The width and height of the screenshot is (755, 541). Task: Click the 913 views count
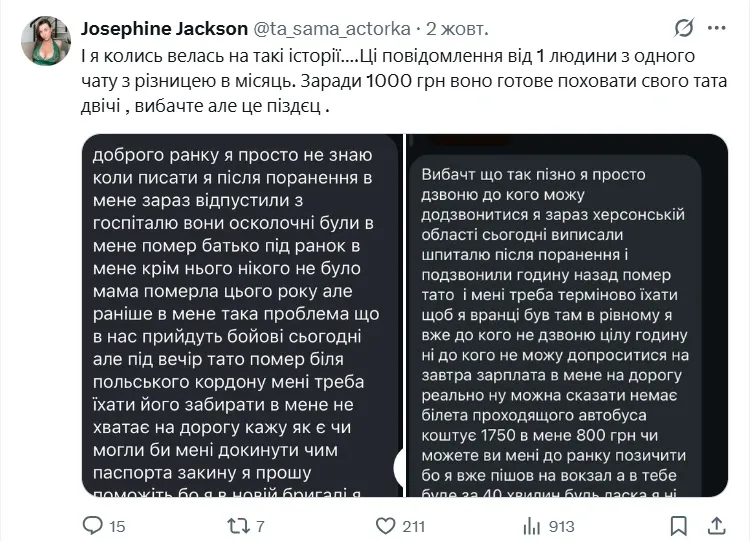click(562, 525)
